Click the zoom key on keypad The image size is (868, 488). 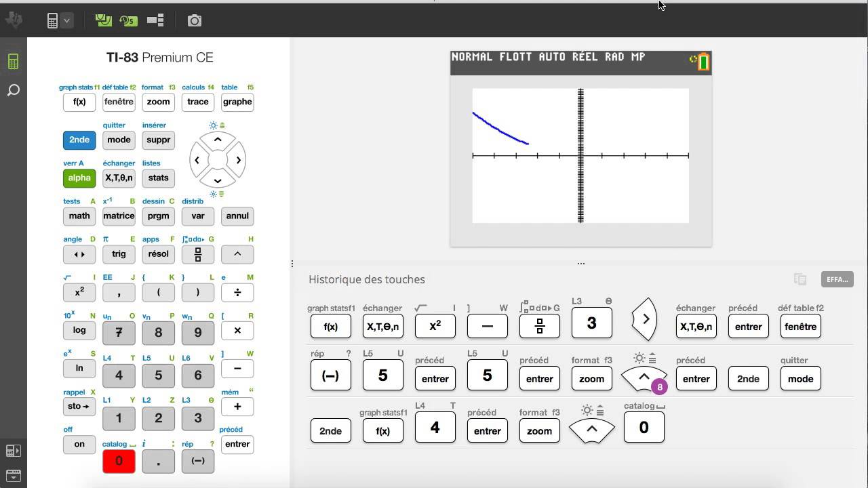[x=158, y=102]
